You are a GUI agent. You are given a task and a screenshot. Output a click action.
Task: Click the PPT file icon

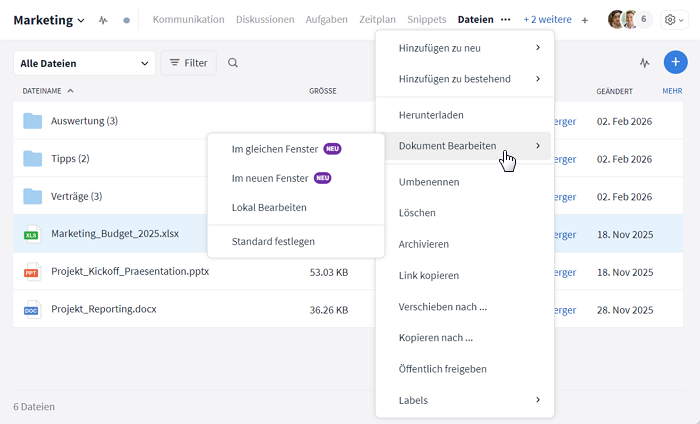click(x=31, y=271)
